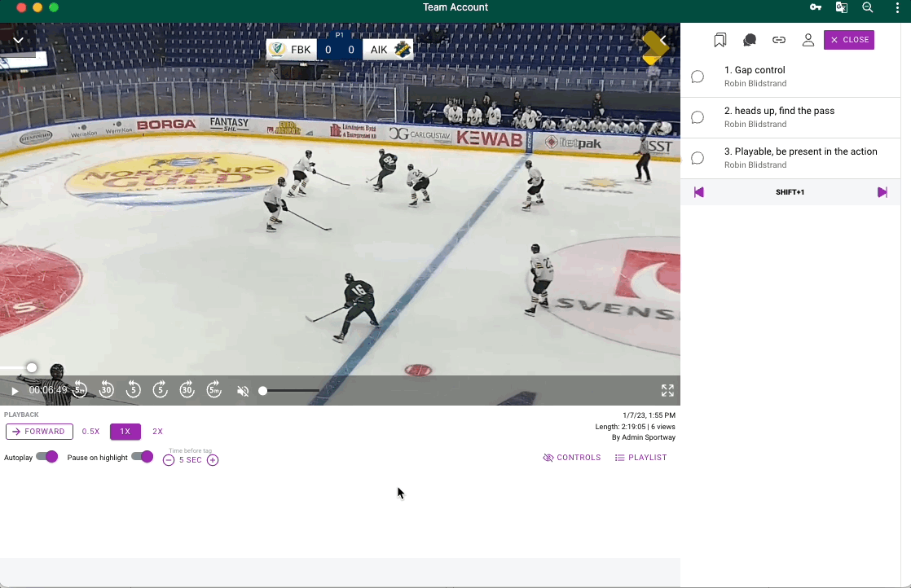Click the volume slider handle
The image size is (911, 588).
coord(262,391)
